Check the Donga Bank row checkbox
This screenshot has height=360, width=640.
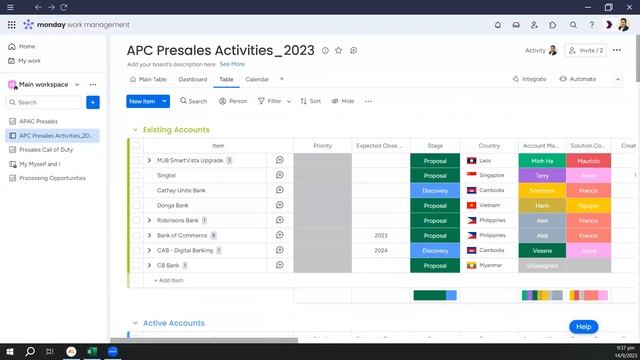coord(137,205)
